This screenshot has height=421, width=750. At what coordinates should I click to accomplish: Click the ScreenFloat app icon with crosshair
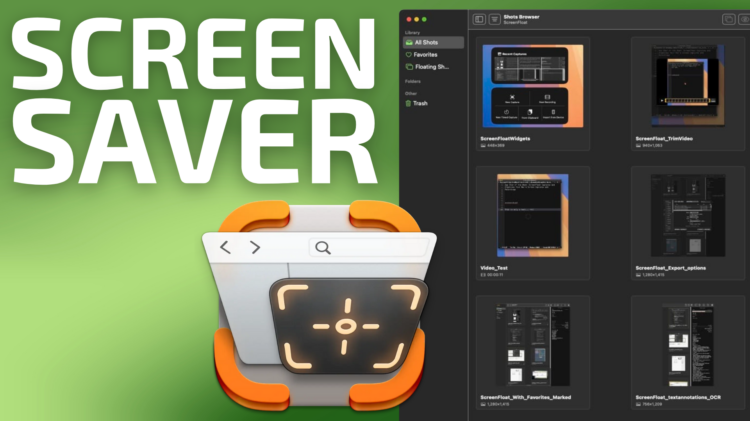coord(325,300)
